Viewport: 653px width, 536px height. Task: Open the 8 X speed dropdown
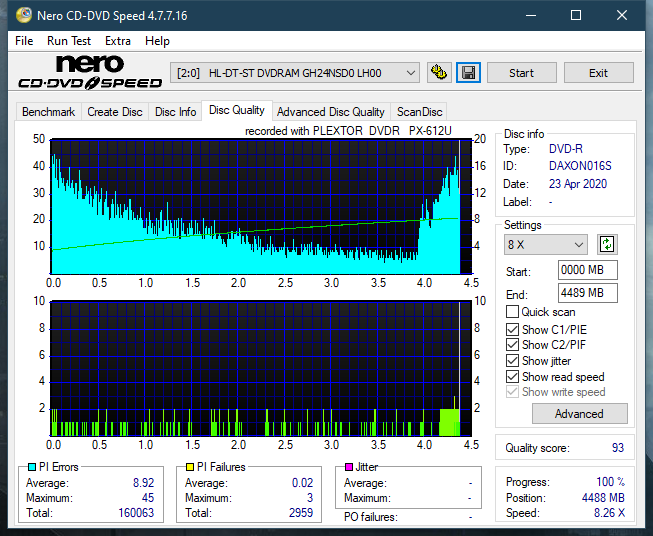(546, 244)
